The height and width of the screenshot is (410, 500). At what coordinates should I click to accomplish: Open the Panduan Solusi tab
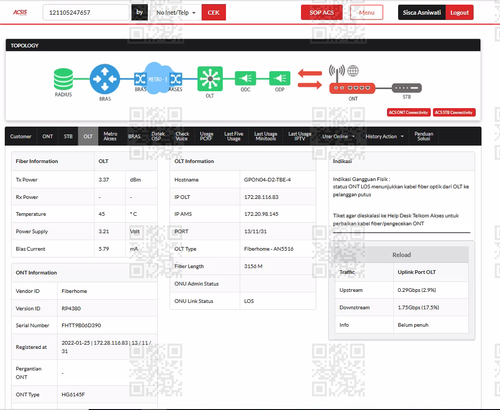[x=424, y=136]
